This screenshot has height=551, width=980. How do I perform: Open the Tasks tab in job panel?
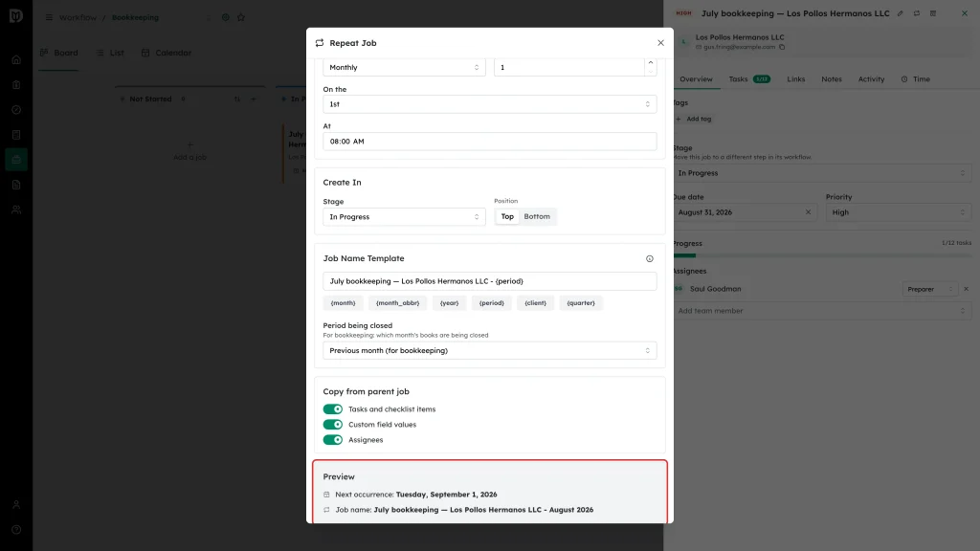(748, 79)
